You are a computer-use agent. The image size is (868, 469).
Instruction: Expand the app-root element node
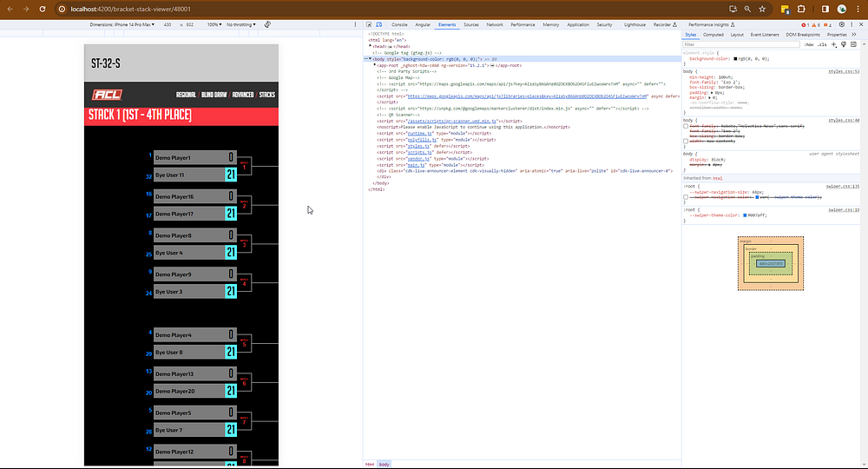[375, 65]
